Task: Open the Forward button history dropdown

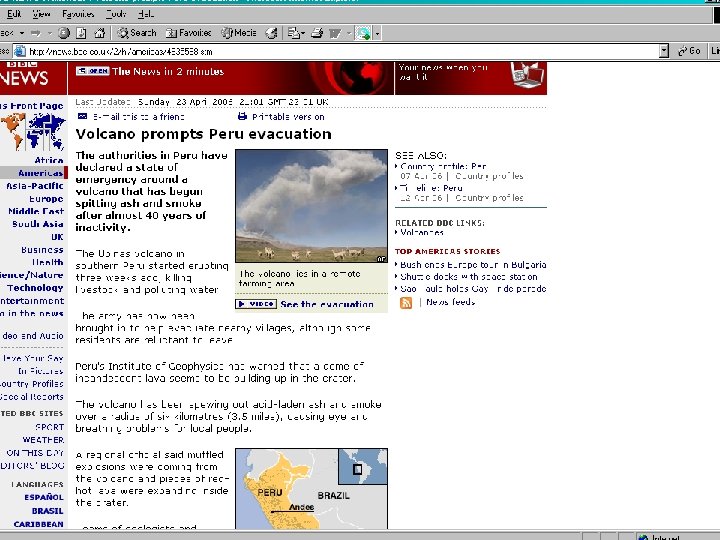Action: point(49,33)
